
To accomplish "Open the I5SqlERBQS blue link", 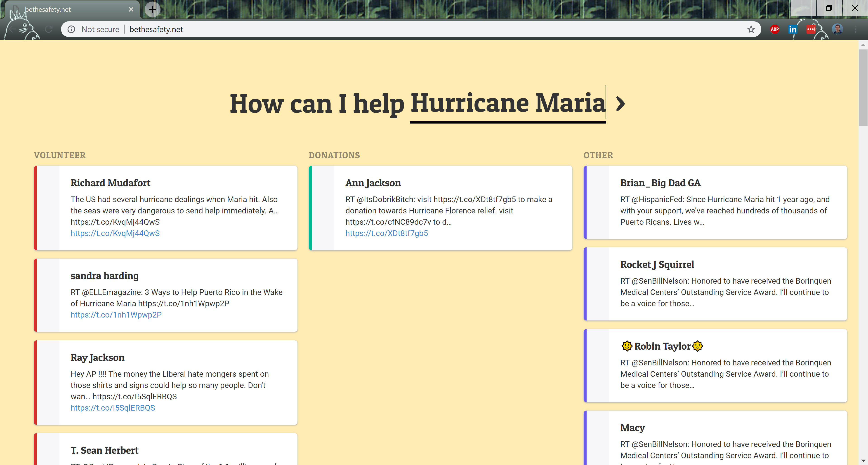I will pos(113,408).
